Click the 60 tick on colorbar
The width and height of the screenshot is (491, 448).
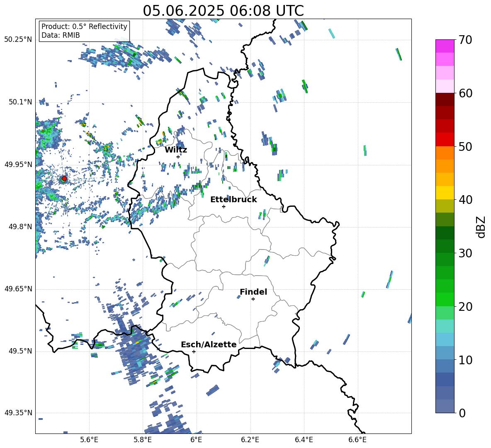click(x=465, y=93)
